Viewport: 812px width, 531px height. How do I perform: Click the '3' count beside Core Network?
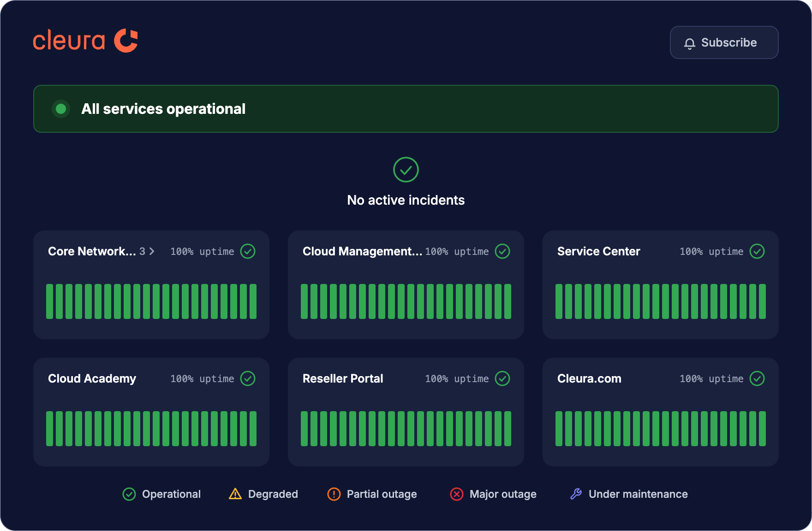pos(142,251)
